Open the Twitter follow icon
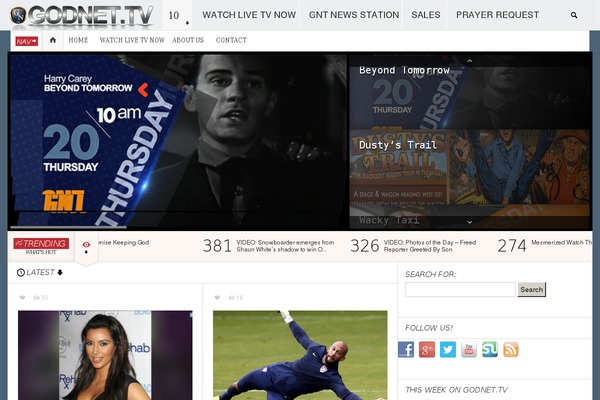This screenshot has height=400, width=600. pyautogui.click(x=448, y=349)
